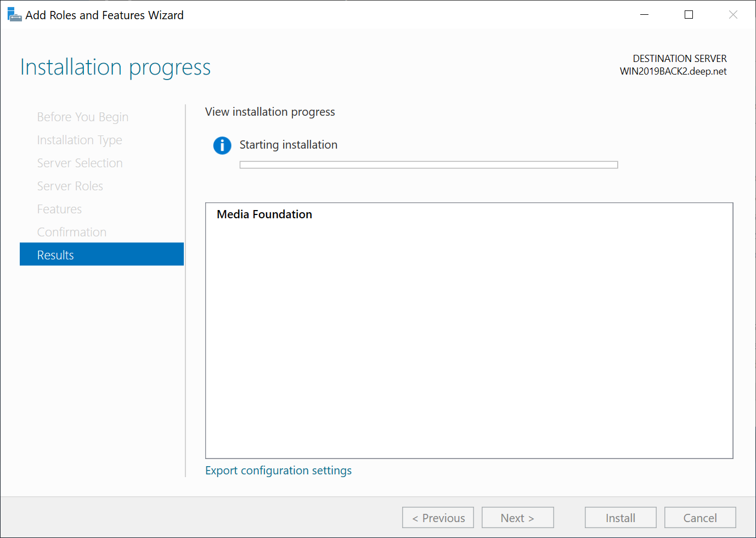Select the Features step in sidebar
The height and width of the screenshot is (538, 756).
click(59, 209)
